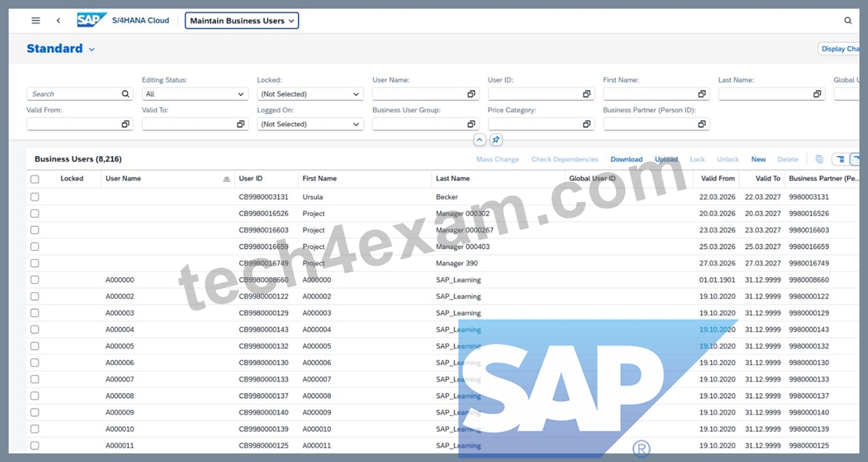
Task: Open value help for User ID filter
Action: tap(586, 94)
